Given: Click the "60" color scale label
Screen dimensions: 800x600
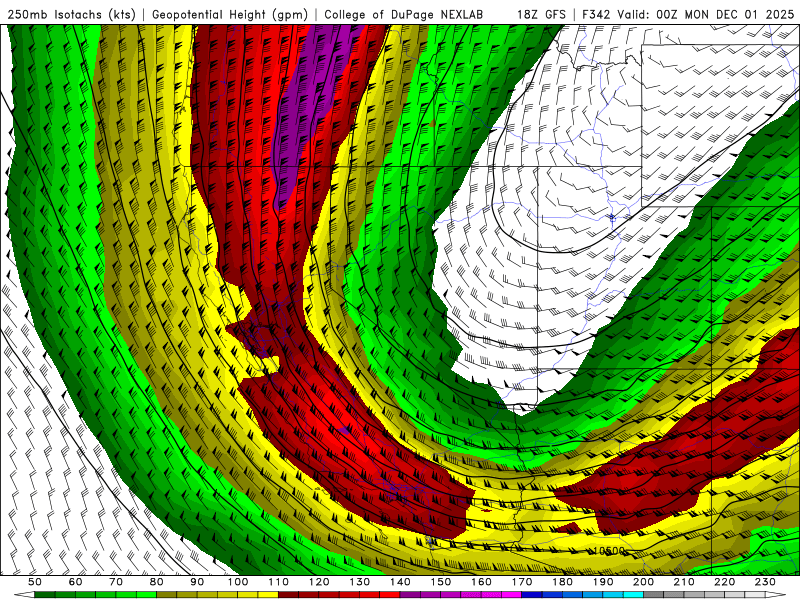Looking at the screenshot, I should click(76, 582).
